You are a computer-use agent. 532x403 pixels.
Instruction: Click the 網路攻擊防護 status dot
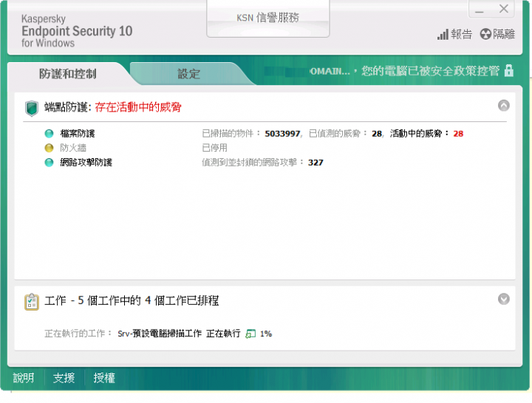[50, 162]
